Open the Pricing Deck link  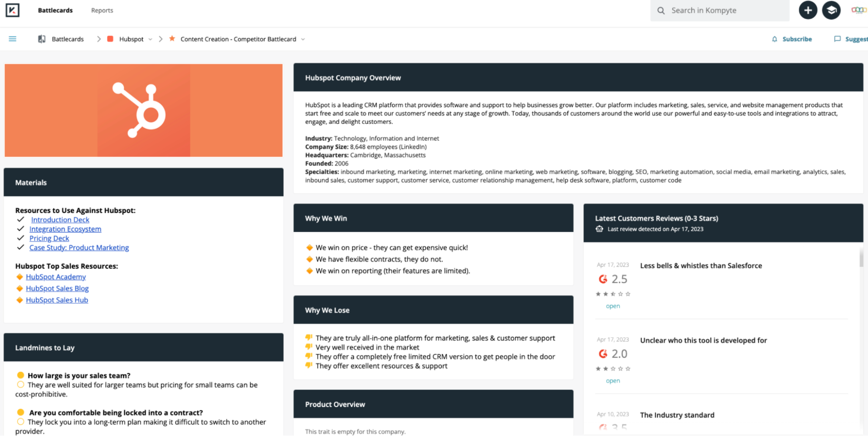tap(49, 238)
